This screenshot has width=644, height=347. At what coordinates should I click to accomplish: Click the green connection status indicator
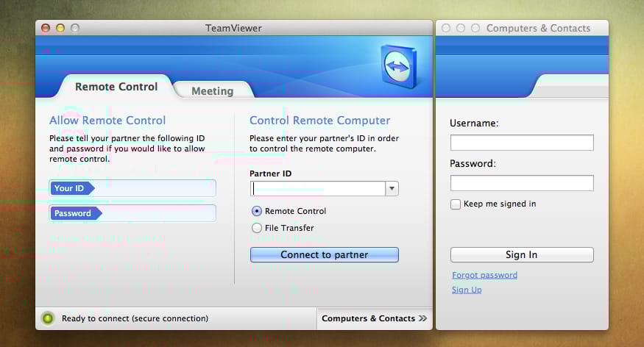click(x=48, y=318)
